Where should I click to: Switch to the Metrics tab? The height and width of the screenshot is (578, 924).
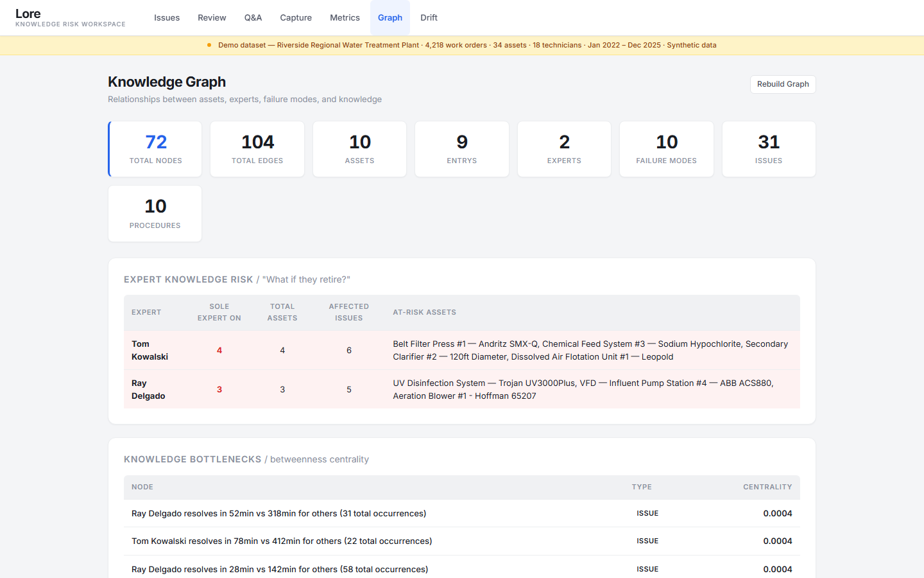click(345, 17)
